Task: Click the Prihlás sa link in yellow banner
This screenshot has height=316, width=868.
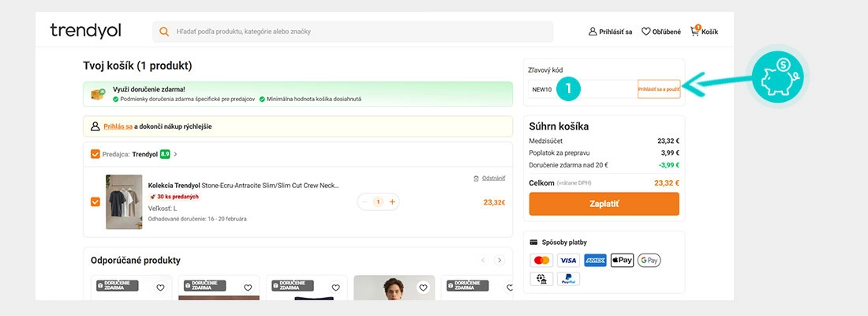Action: (x=118, y=126)
